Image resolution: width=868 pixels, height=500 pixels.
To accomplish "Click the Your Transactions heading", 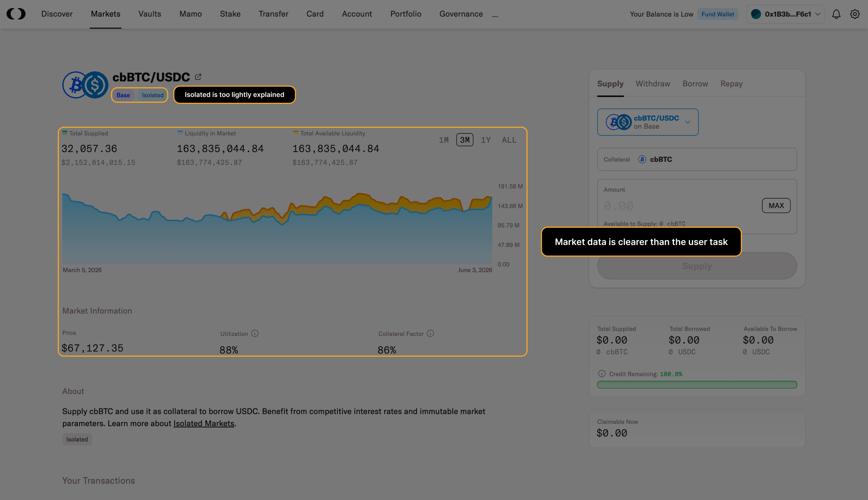I will pyautogui.click(x=99, y=481).
